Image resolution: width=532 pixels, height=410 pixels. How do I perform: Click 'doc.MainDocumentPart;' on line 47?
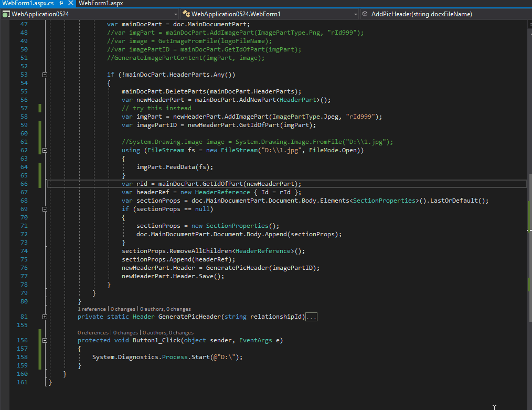tap(211, 25)
